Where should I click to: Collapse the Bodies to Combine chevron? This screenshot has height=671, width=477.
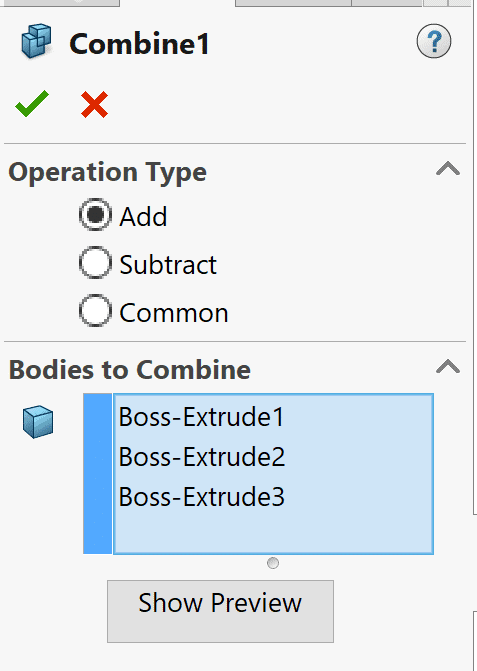pos(448,367)
